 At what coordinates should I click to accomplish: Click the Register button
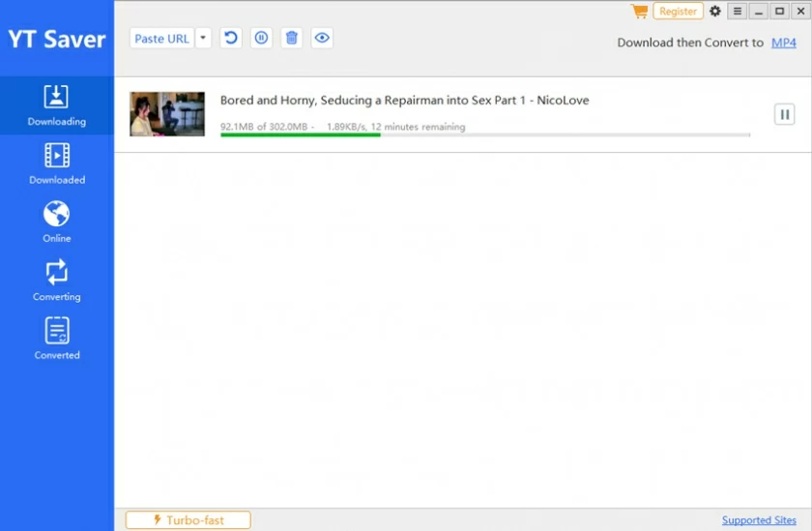(678, 11)
